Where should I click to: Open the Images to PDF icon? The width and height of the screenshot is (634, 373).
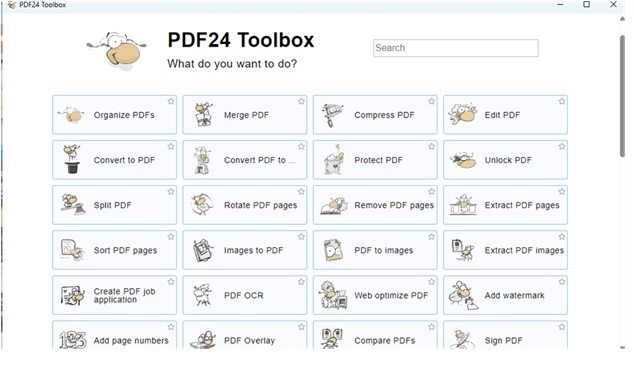pyautogui.click(x=203, y=250)
